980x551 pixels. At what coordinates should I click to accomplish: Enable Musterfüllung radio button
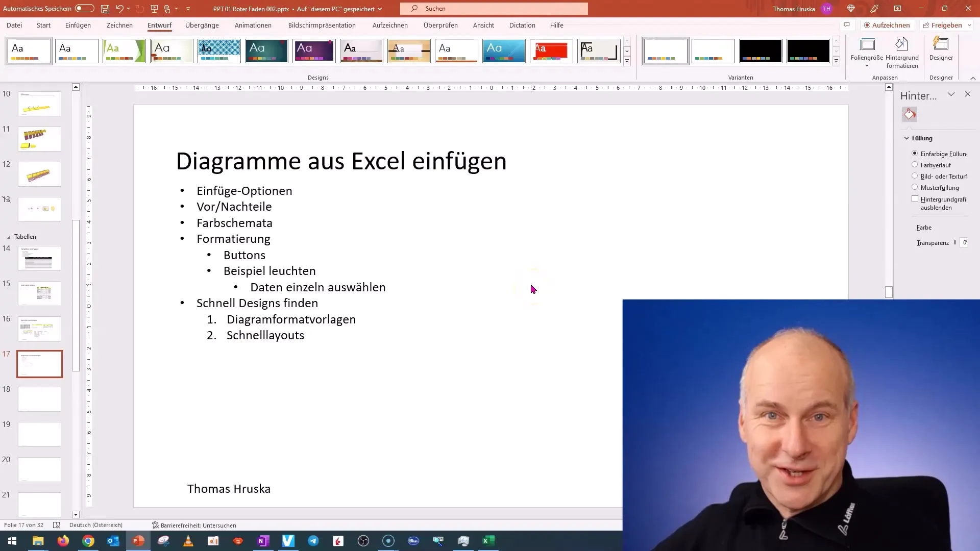(915, 187)
